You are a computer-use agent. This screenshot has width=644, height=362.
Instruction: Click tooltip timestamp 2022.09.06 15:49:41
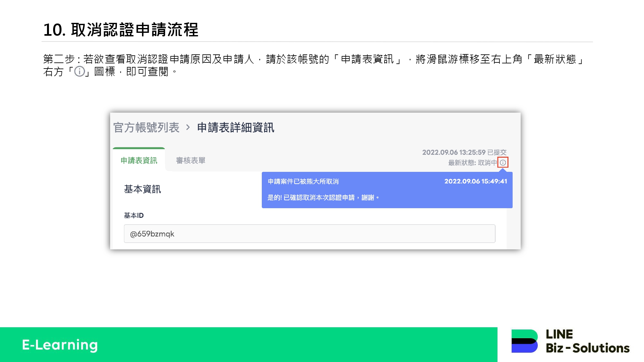pos(476,181)
